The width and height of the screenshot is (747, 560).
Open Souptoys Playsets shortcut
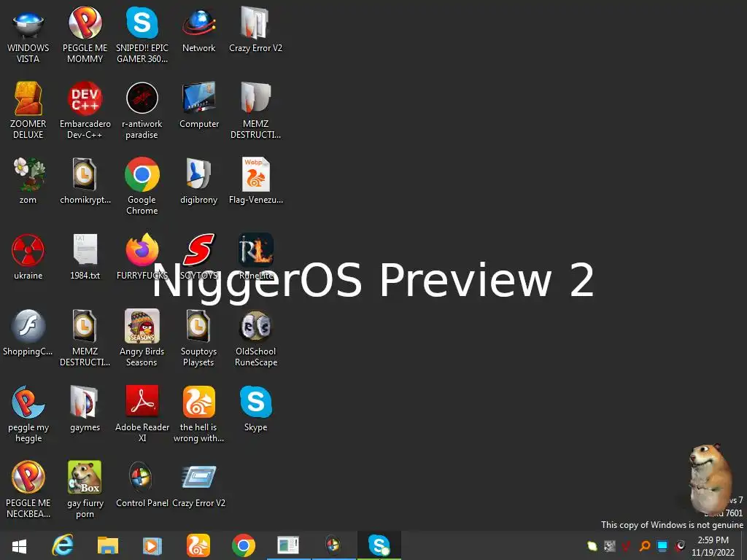click(198, 337)
